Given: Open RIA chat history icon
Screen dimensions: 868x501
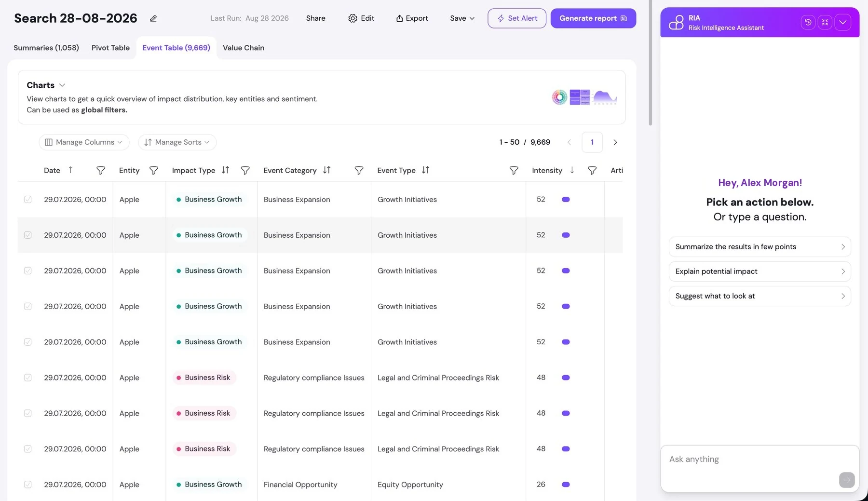Looking at the screenshot, I should point(808,22).
